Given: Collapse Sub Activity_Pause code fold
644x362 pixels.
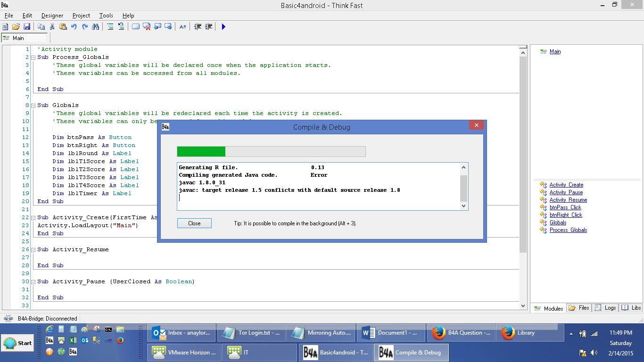Looking at the screenshot, I should coord(33,281).
